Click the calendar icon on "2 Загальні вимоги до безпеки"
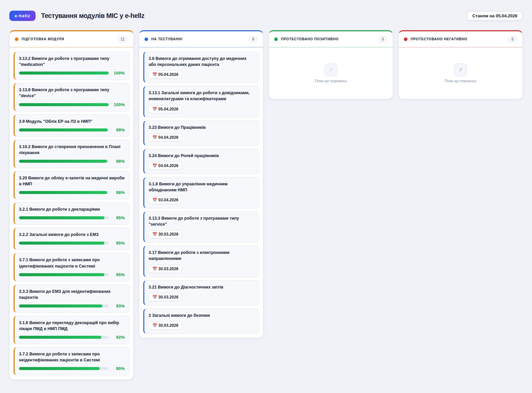532x393 pixels. [x=154, y=325]
